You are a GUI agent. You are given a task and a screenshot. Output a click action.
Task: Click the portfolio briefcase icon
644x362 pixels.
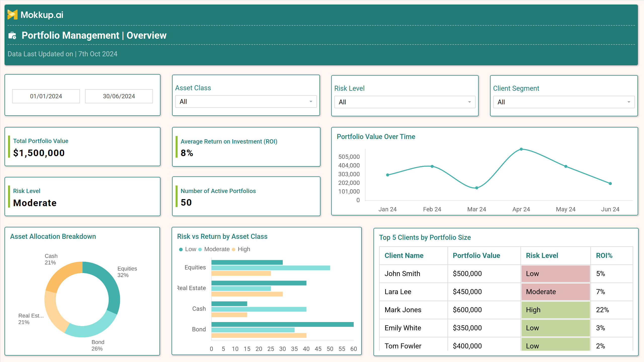12,36
